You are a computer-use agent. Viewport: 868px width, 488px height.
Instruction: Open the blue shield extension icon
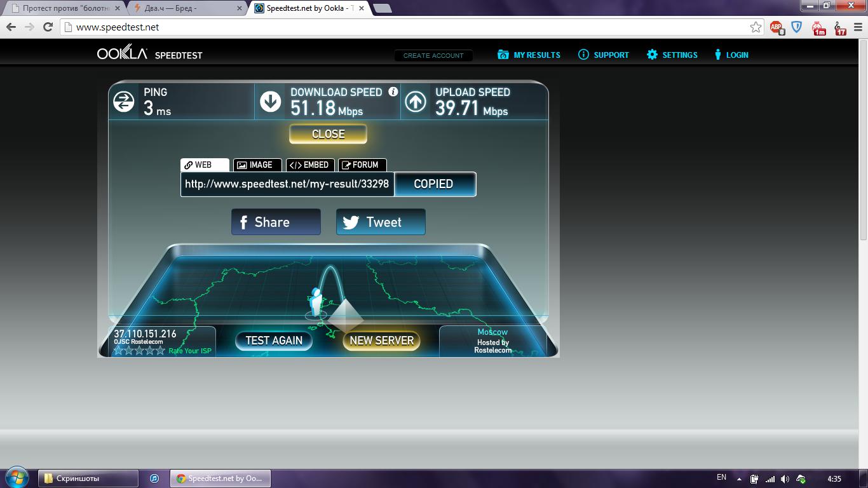pos(797,27)
